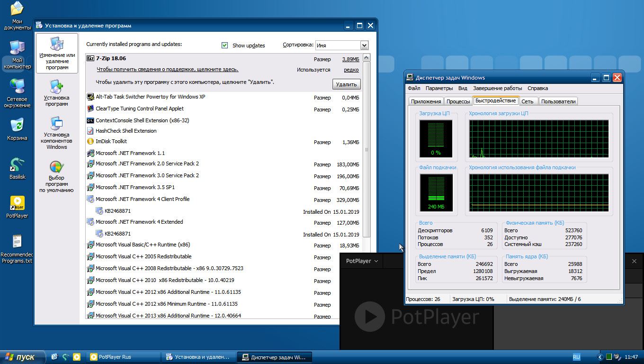Switch to the Пользователи tab

[x=558, y=101]
